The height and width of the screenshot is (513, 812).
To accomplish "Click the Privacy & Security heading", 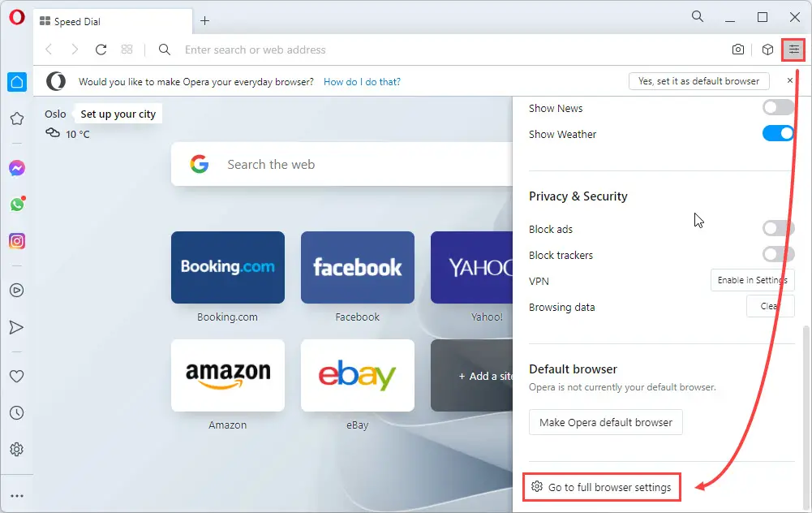I will pyautogui.click(x=578, y=196).
